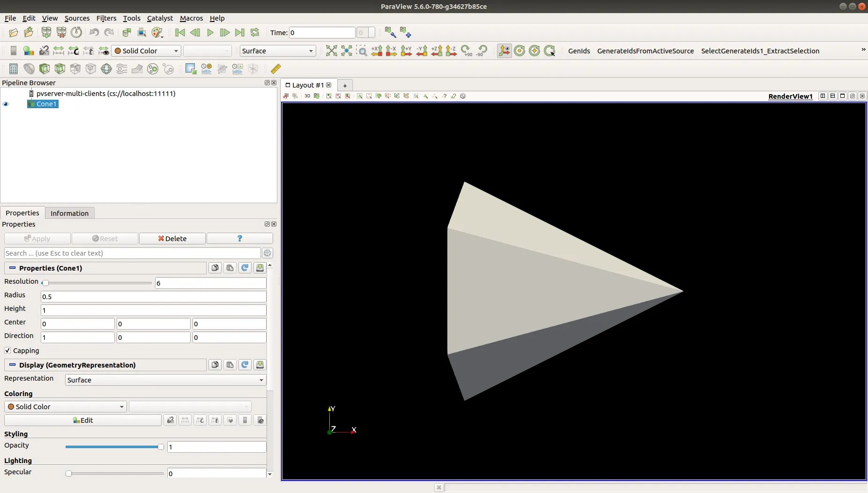868x493 pixels.
Task: Switch to the Information tab
Action: 69,213
